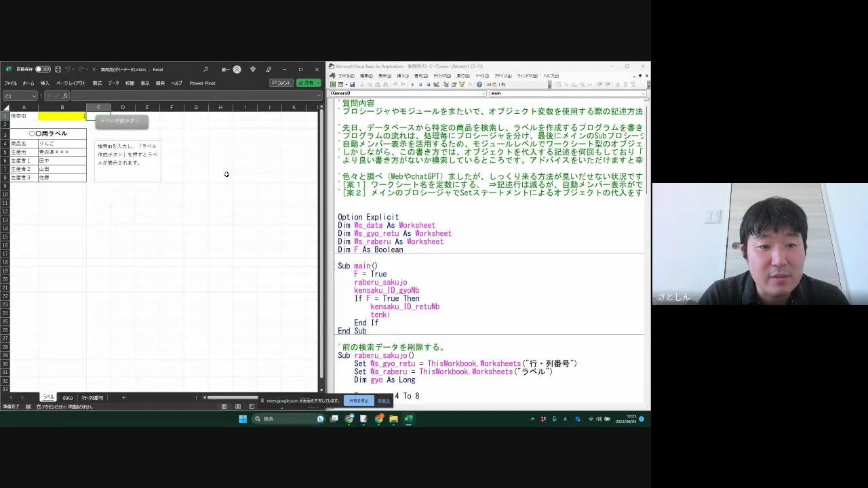The height and width of the screenshot is (488, 868).
Task: Select normal view button in Excel status bar
Action: 224,407
